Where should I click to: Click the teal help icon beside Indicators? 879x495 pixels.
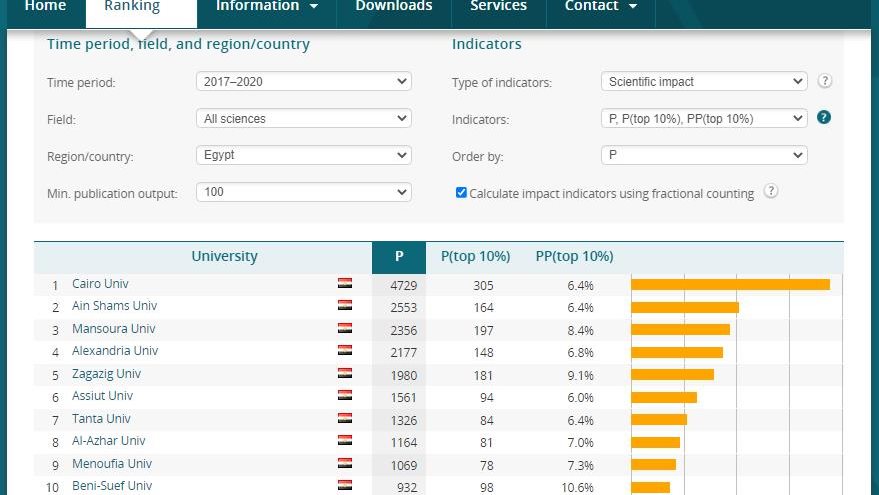(824, 118)
